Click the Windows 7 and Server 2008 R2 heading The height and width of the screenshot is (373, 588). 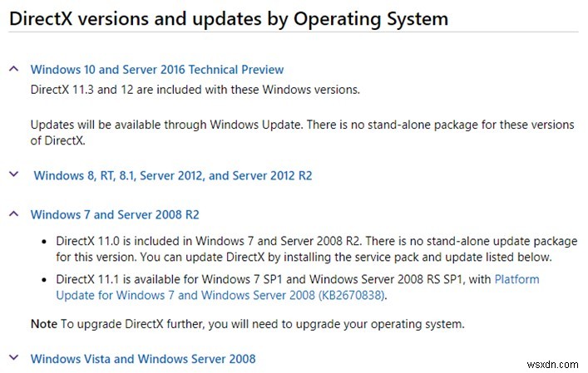[115, 214]
